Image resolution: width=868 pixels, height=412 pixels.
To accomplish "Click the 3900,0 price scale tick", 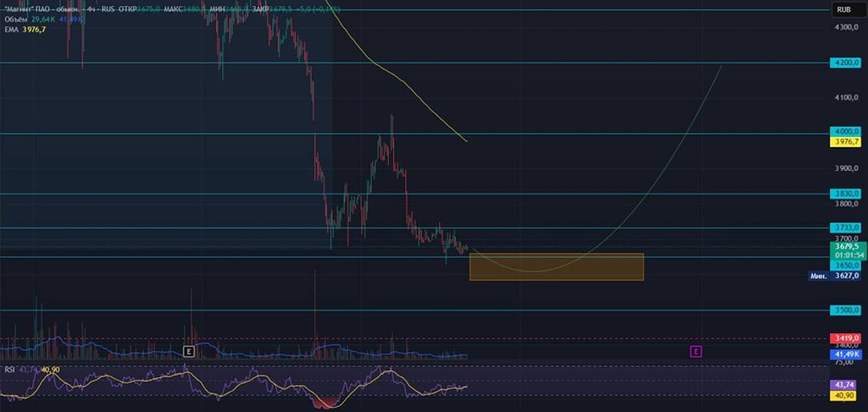I will 847,168.
